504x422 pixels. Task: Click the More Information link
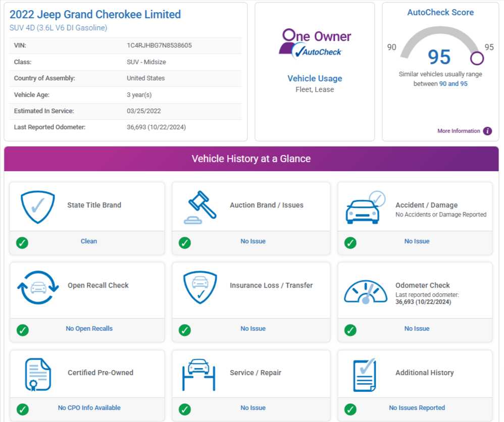click(459, 131)
